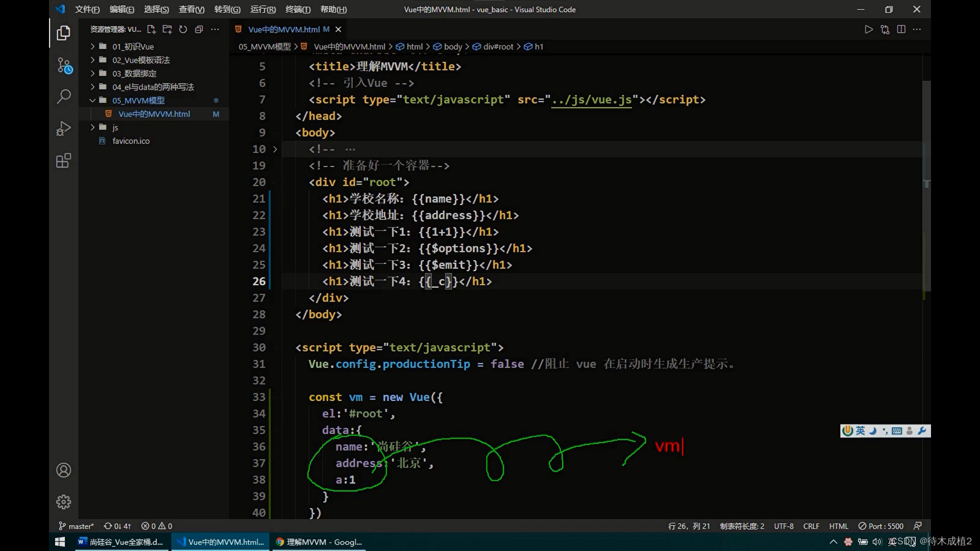Screen dimensions: 980x551
Task: Open the Accounts menu icon
Action: 63,470
